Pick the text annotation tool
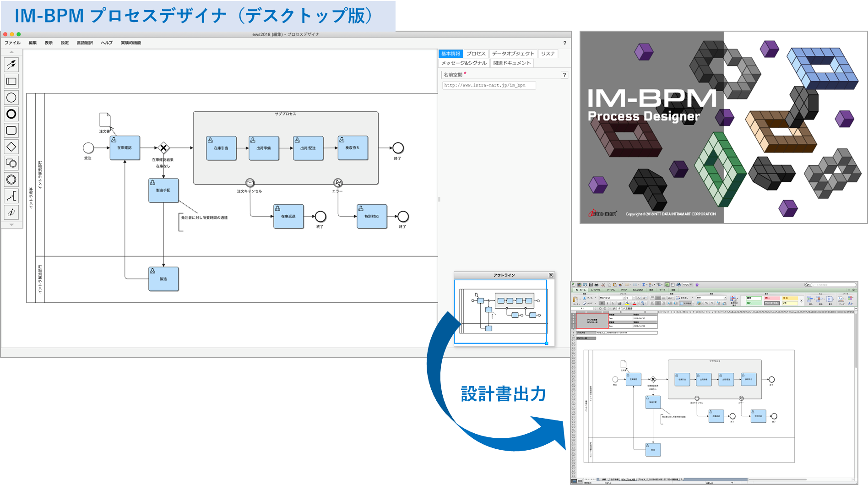The image size is (868, 485). [11, 196]
